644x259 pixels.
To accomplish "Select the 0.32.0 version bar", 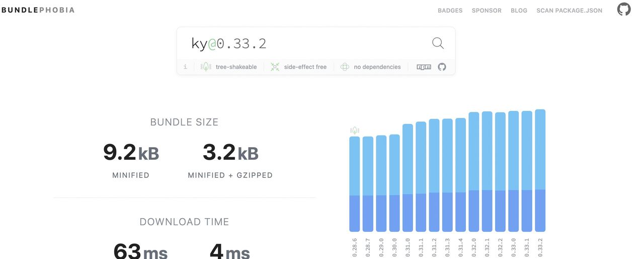I will tap(474, 172).
